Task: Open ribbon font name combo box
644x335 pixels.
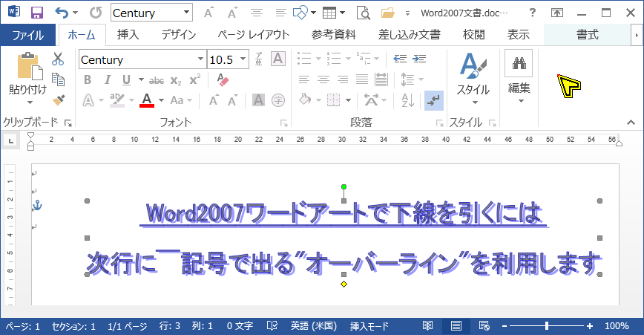Action: pos(142,59)
